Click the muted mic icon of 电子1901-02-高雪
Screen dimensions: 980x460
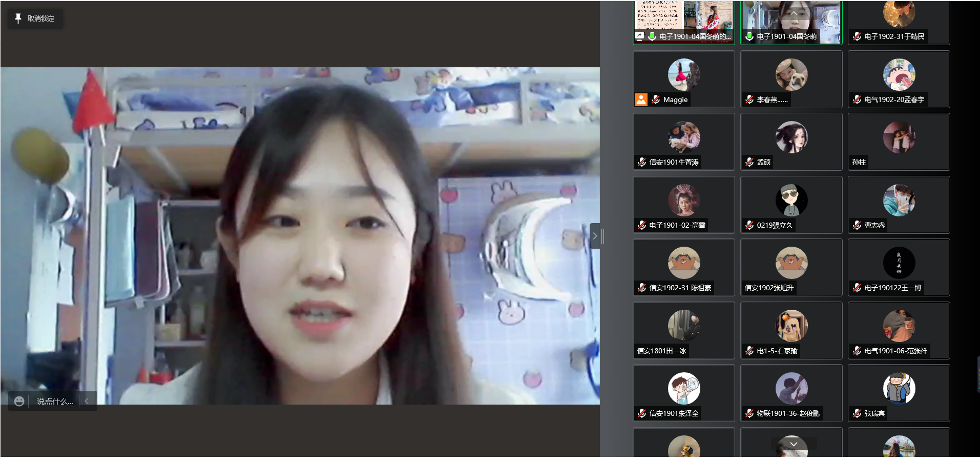(x=642, y=225)
